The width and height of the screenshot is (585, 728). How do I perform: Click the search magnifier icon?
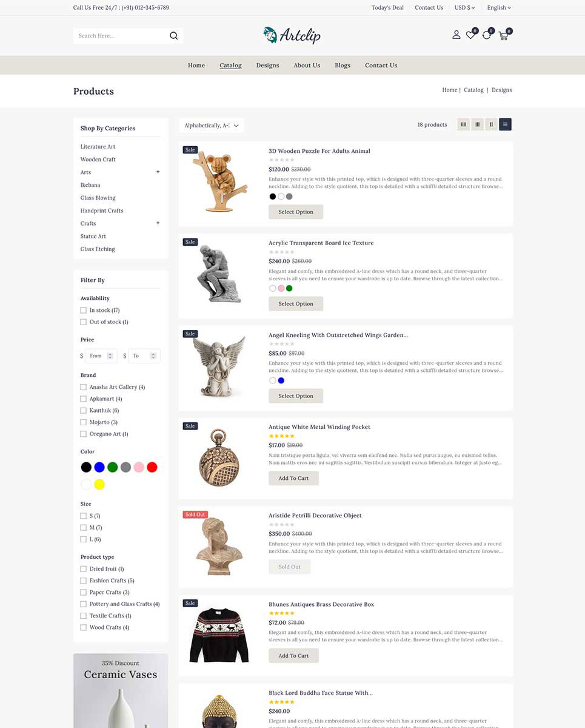(173, 36)
